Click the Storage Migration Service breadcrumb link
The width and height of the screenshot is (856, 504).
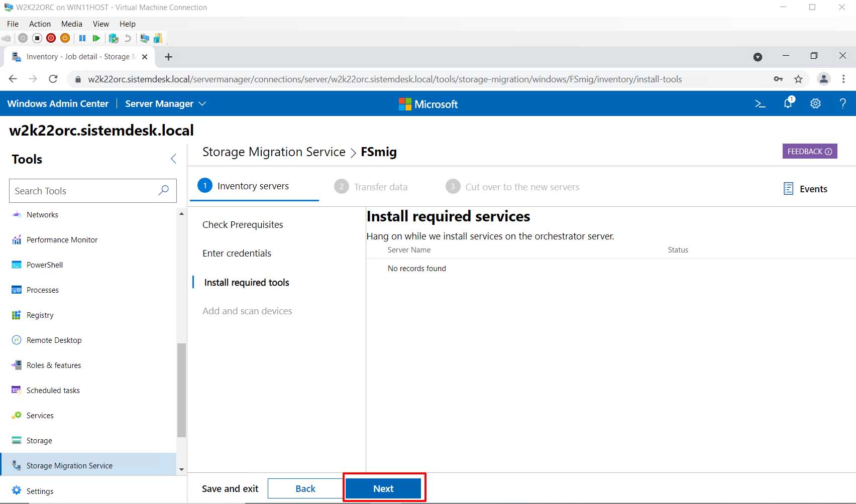click(274, 152)
